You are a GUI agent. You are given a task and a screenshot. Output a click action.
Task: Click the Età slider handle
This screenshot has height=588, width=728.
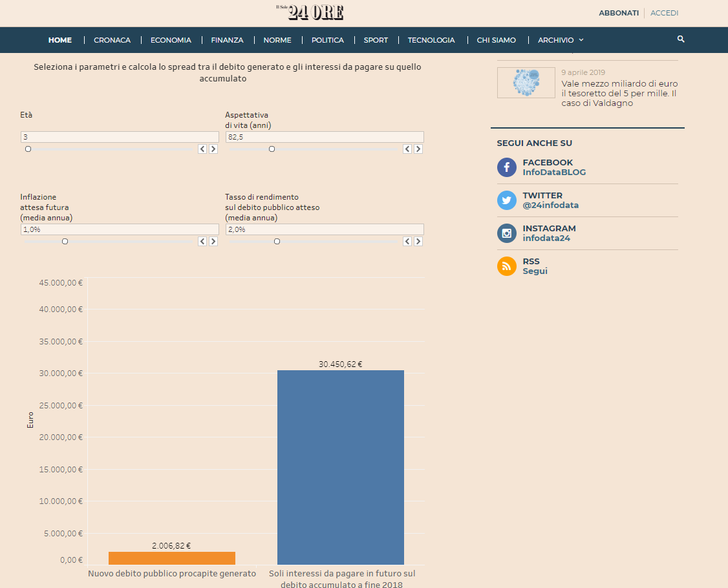point(28,149)
